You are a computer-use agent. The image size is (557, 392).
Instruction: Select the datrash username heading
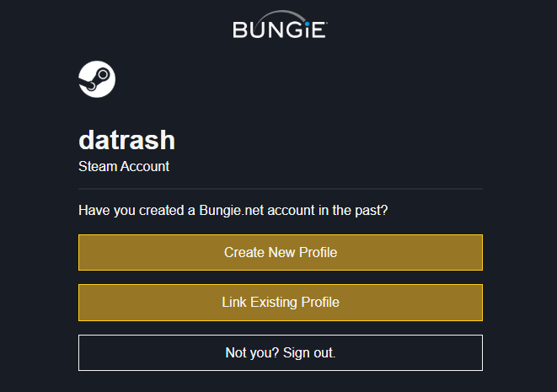point(126,140)
